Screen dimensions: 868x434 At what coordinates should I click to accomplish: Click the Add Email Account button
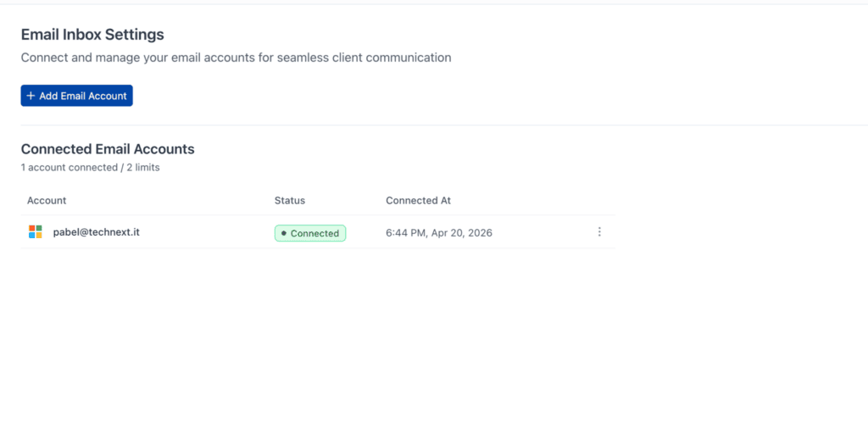click(x=76, y=96)
